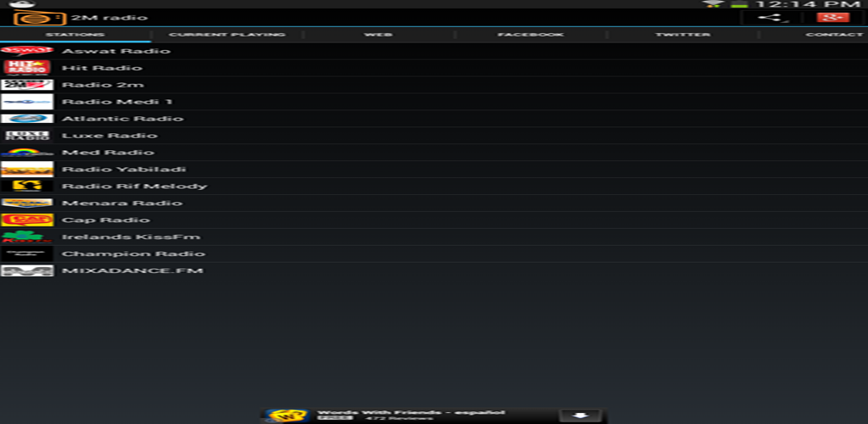Select the Med Radio station name

pos(108,153)
